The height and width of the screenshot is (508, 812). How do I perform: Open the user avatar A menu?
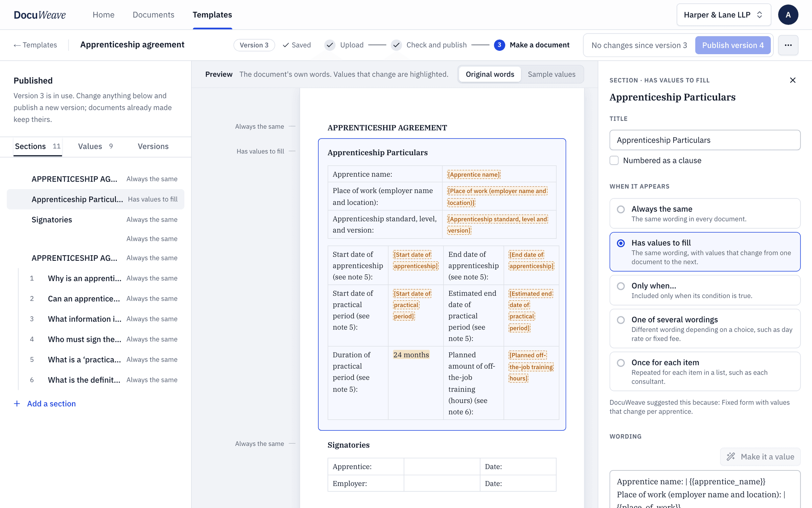point(788,15)
